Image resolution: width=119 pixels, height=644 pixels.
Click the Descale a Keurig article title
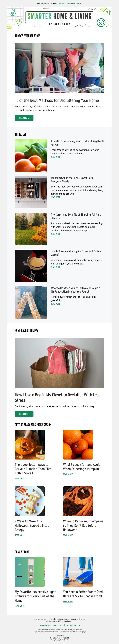click(x=72, y=253)
